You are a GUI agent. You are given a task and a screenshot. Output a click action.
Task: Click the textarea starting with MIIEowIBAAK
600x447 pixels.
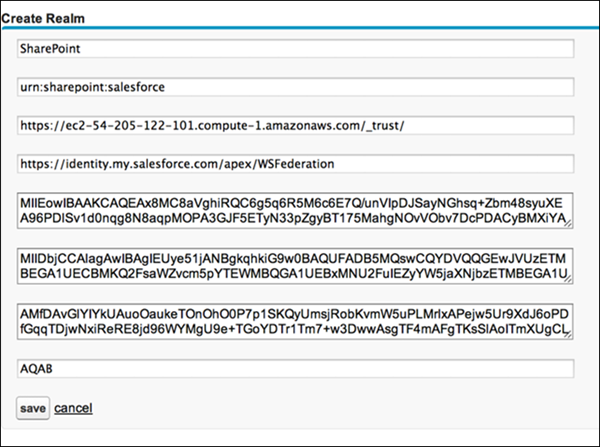point(295,211)
